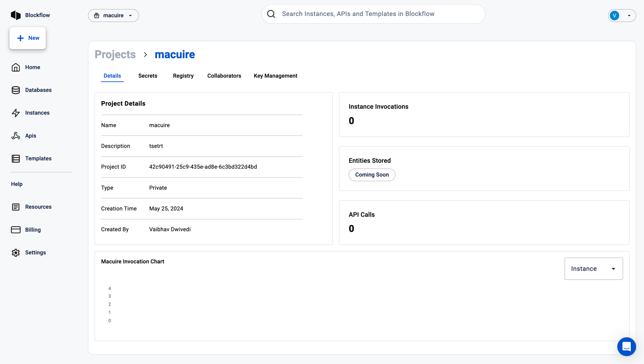This screenshot has height=364, width=644.
Task: Open Databases via its cylinder icon
Action: (16, 90)
